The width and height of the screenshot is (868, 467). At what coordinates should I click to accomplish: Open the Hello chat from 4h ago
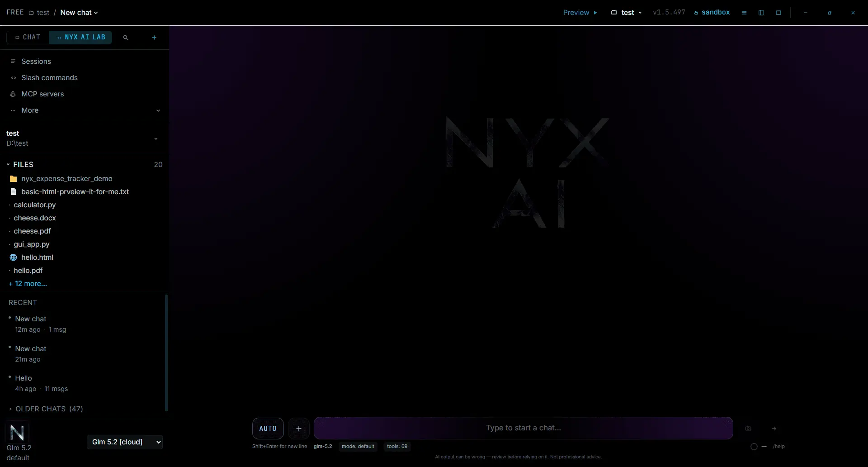(85, 383)
